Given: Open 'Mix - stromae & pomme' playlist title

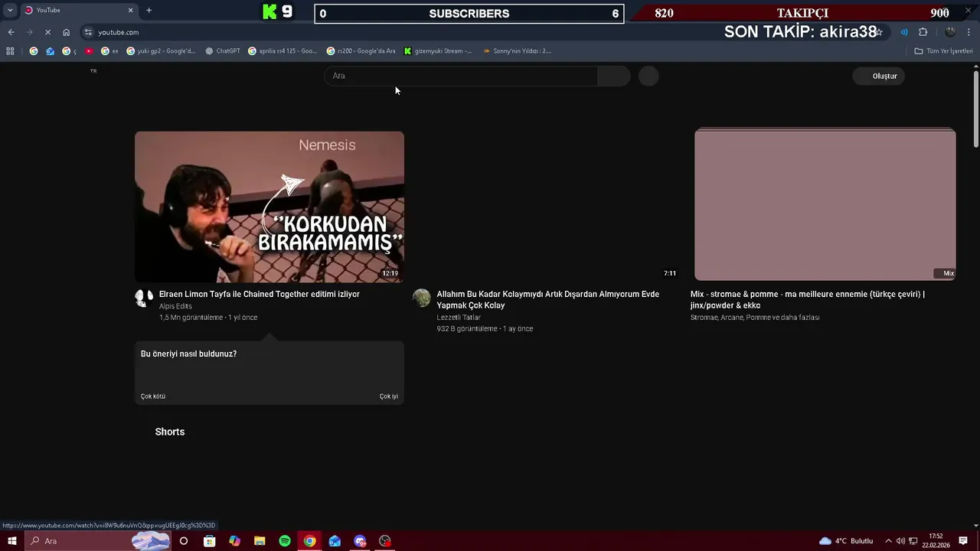Looking at the screenshot, I should coord(808,299).
